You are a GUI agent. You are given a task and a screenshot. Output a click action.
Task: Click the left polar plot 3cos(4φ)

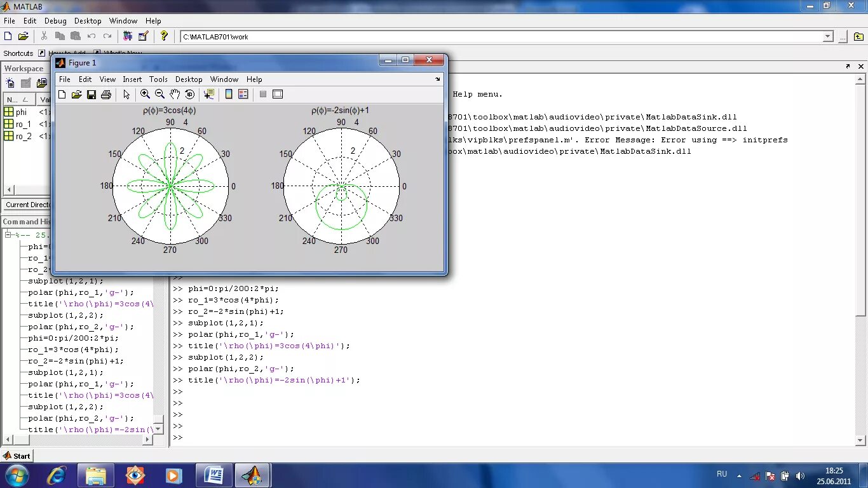(170, 186)
